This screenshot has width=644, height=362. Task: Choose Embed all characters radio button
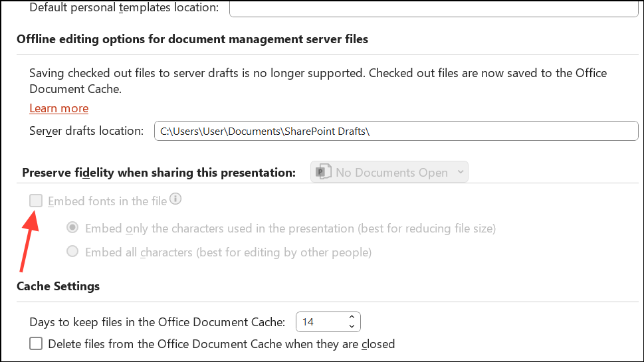click(x=72, y=252)
